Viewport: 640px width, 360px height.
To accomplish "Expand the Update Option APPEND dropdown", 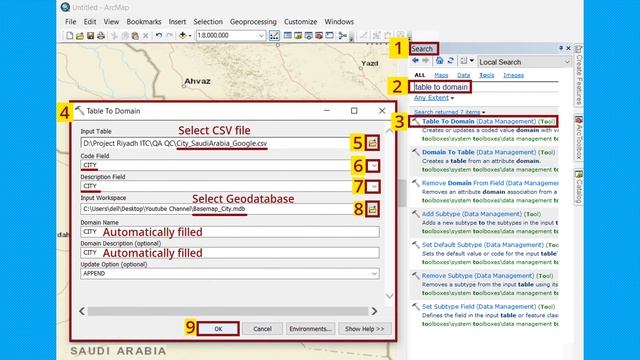I will 374,273.
